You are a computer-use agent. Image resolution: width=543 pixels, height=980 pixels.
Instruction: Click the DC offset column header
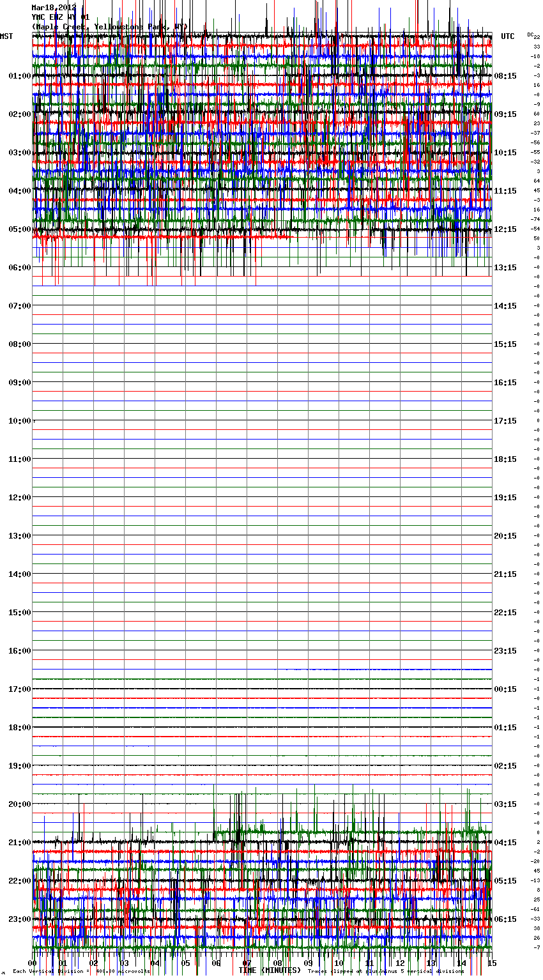[530, 34]
